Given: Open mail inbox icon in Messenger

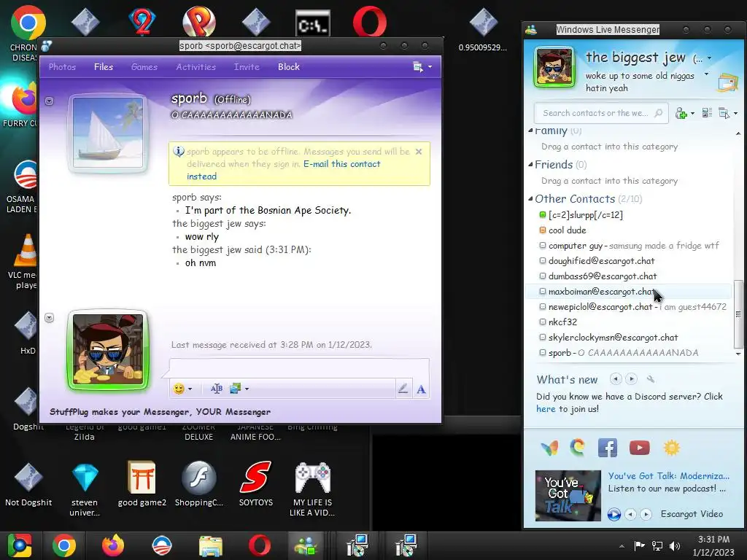Looking at the screenshot, I should tap(727, 83).
